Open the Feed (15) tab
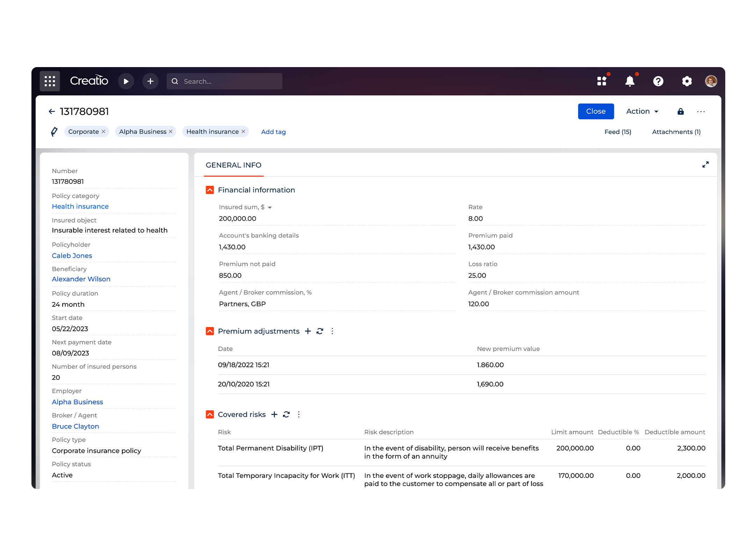 618,132
